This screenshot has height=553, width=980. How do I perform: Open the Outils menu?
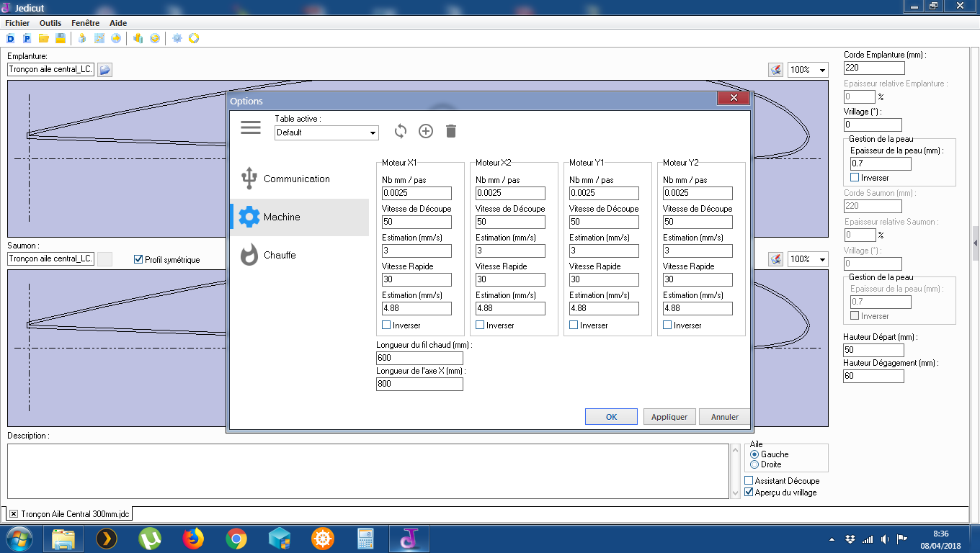[x=50, y=23]
